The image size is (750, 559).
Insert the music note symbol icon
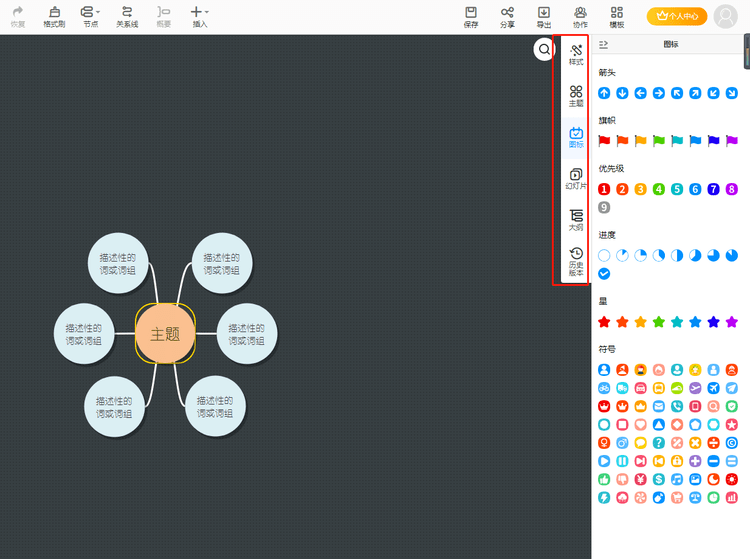[677, 479]
